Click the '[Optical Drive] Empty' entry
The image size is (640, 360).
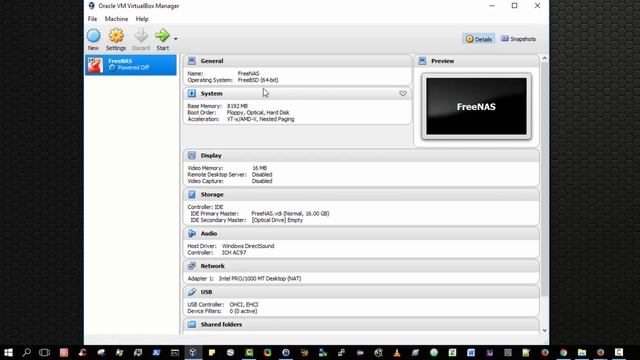277,220
